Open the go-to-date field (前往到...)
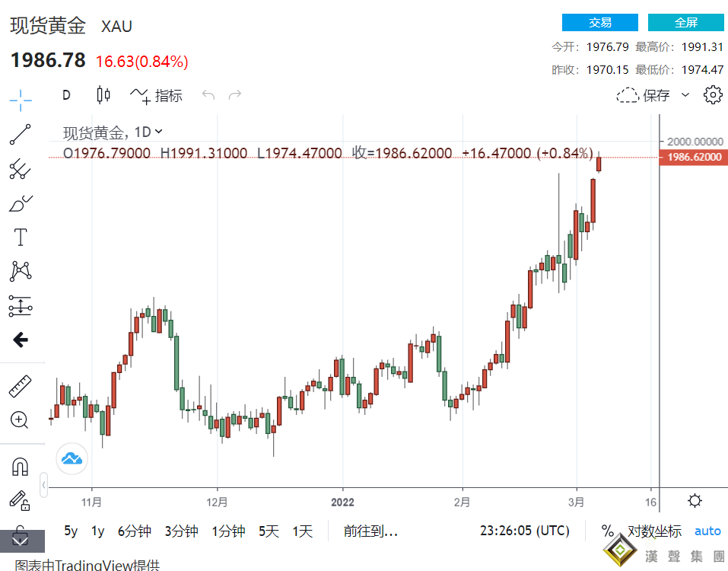Image resolution: width=728 pixels, height=571 pixels. pos(370,531)
